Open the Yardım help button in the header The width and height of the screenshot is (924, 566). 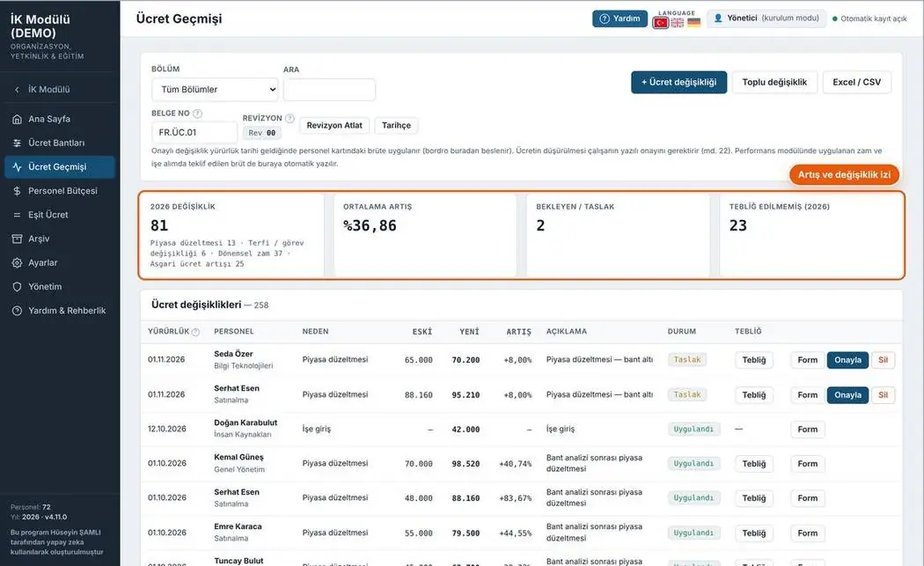pyautogui.click(x=620, y=18)
